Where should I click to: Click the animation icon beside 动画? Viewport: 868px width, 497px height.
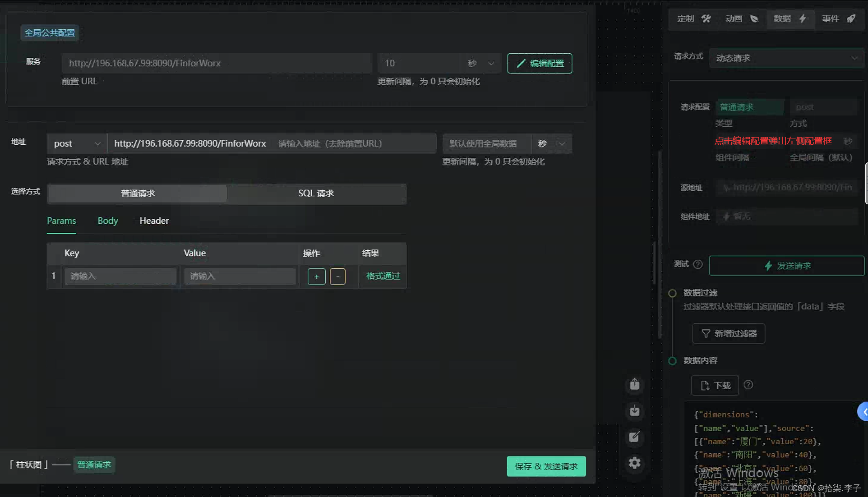pyautogui.click(x=754, y=18)
